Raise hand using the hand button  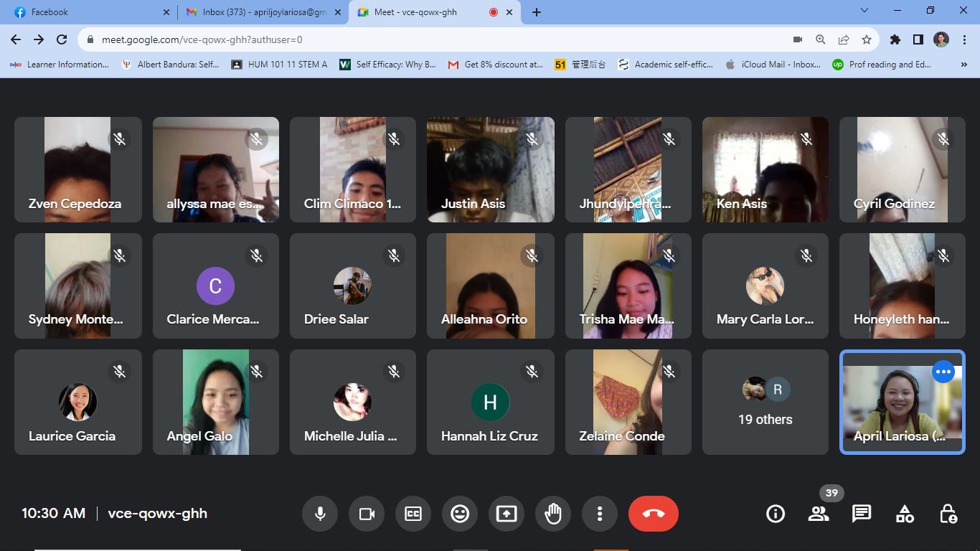click(x=553, y=514)
